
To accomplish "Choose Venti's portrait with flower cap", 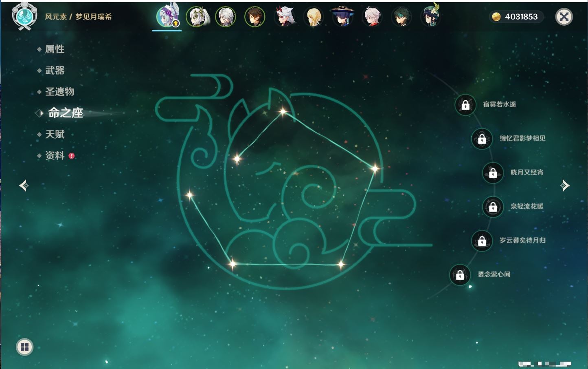I will click(x=431, y=16).
